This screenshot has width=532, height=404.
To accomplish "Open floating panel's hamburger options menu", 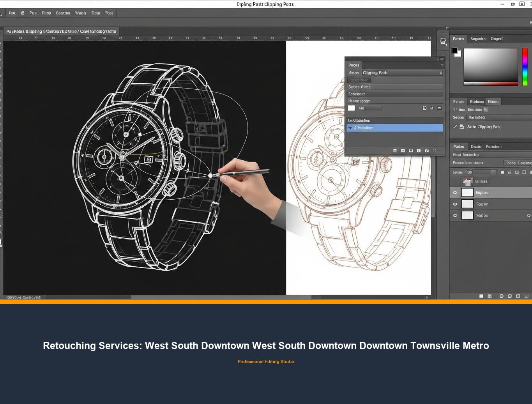I will click(442, 65).
